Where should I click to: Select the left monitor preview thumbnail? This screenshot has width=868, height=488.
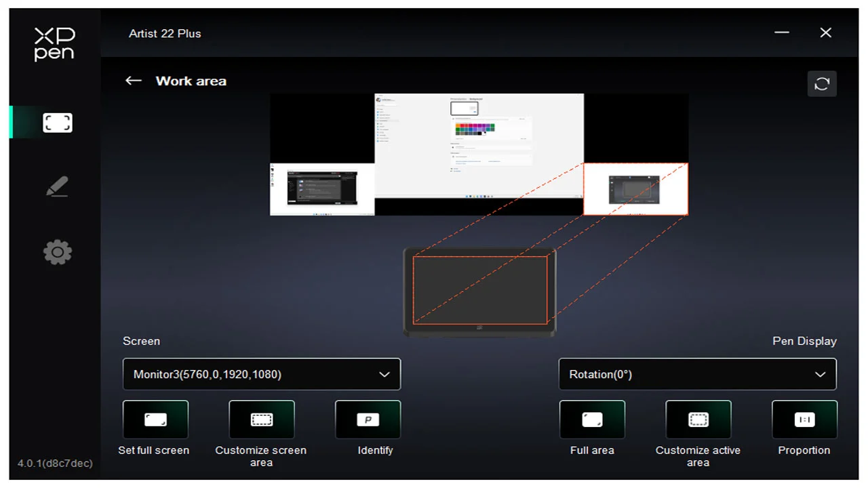click(x=322, y=189)
